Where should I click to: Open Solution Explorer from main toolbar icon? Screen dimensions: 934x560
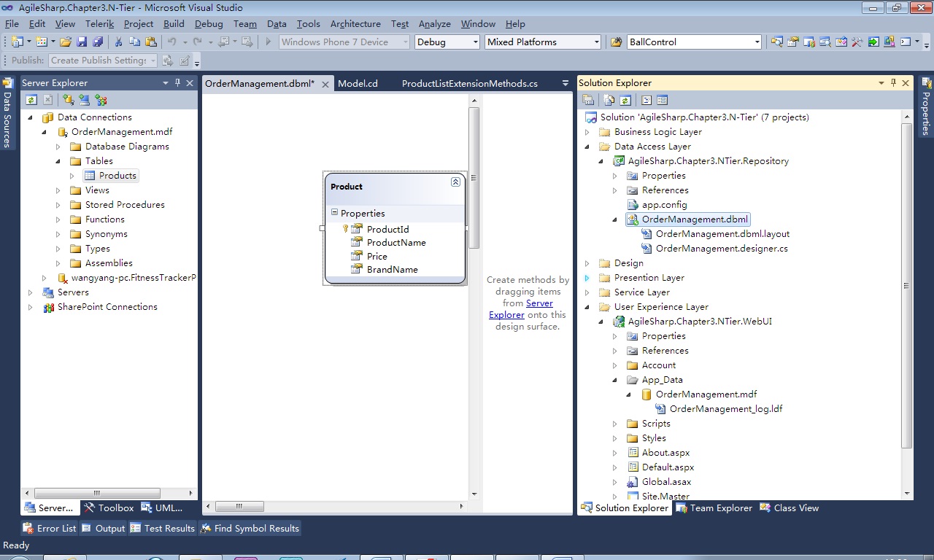tap(776, 42)
